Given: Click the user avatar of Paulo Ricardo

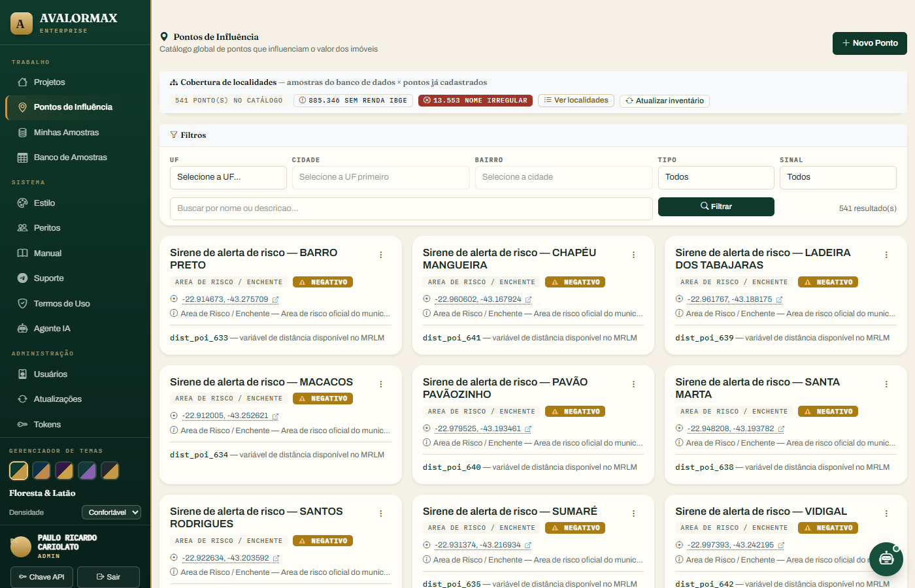Looking at the screenshot, I should (21, 546).
